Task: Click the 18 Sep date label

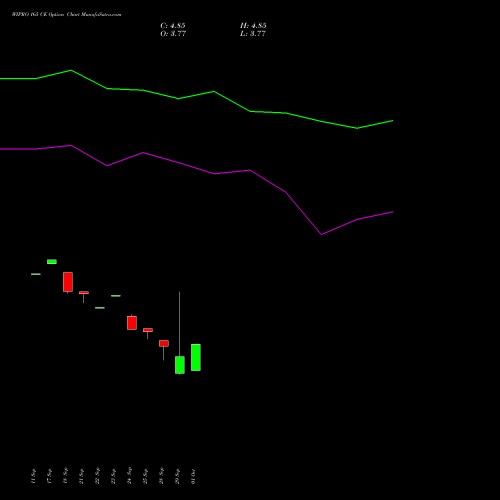Action: point(65,476)
